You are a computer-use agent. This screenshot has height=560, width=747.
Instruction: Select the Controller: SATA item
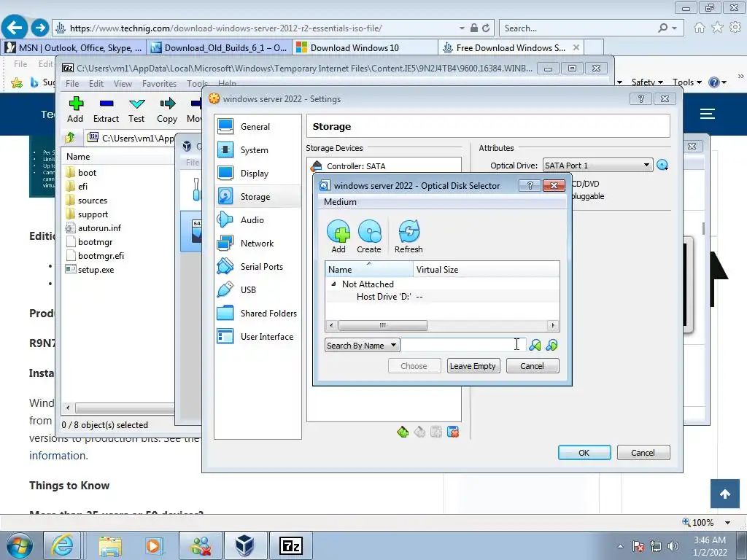click(x=356, y=166)
